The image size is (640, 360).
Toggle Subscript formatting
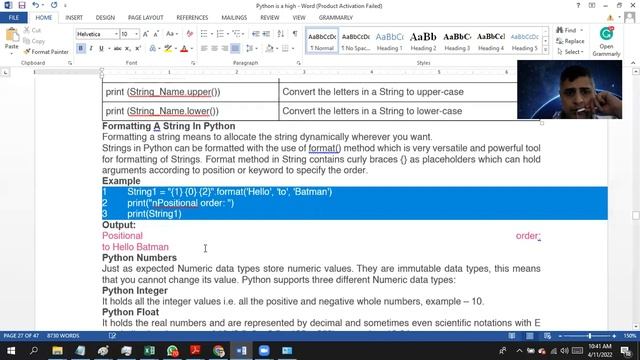point(128,49)
